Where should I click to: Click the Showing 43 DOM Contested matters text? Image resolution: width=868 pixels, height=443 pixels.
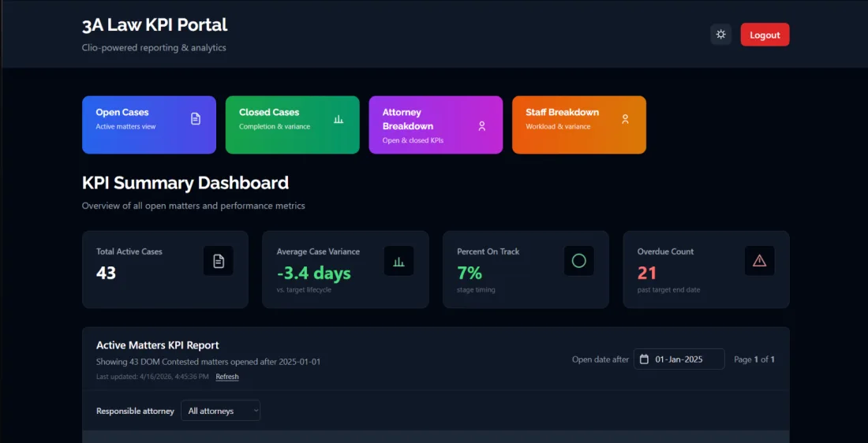(208, 362)
